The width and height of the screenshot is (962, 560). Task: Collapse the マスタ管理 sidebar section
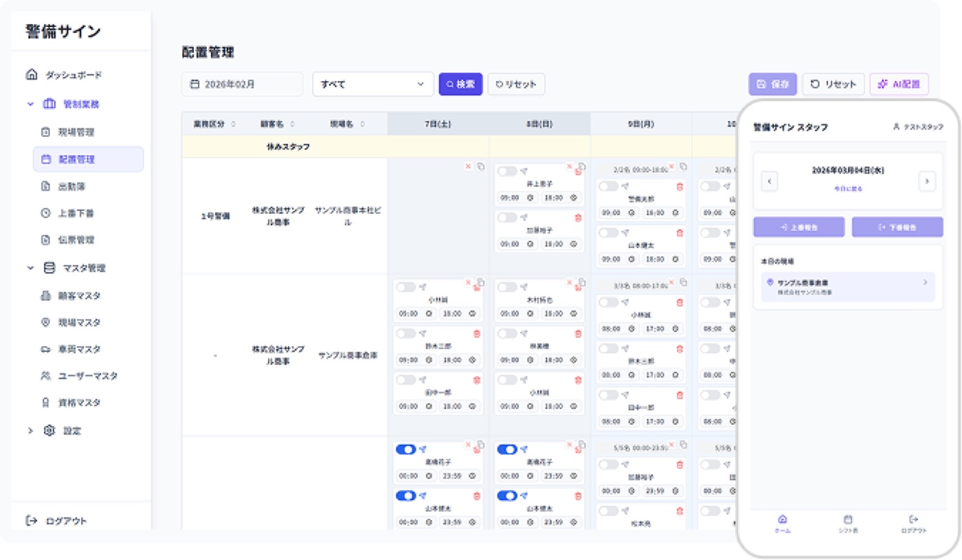30,268
